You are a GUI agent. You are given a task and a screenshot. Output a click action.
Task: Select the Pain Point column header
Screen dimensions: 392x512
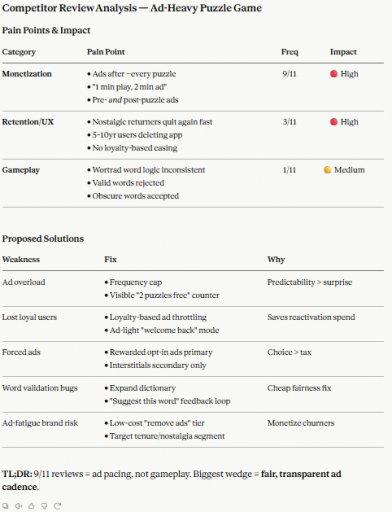tap(106, 52)
